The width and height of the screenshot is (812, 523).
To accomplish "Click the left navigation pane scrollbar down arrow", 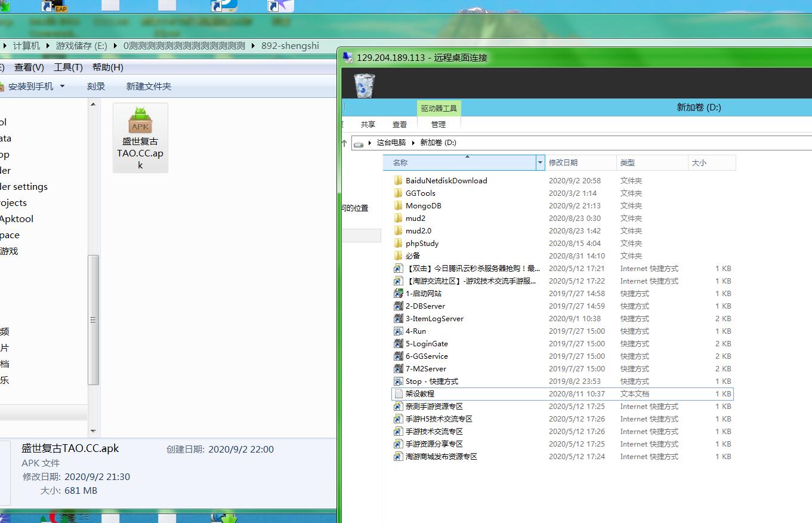I will pyautogui.click(x=93, y=430).
